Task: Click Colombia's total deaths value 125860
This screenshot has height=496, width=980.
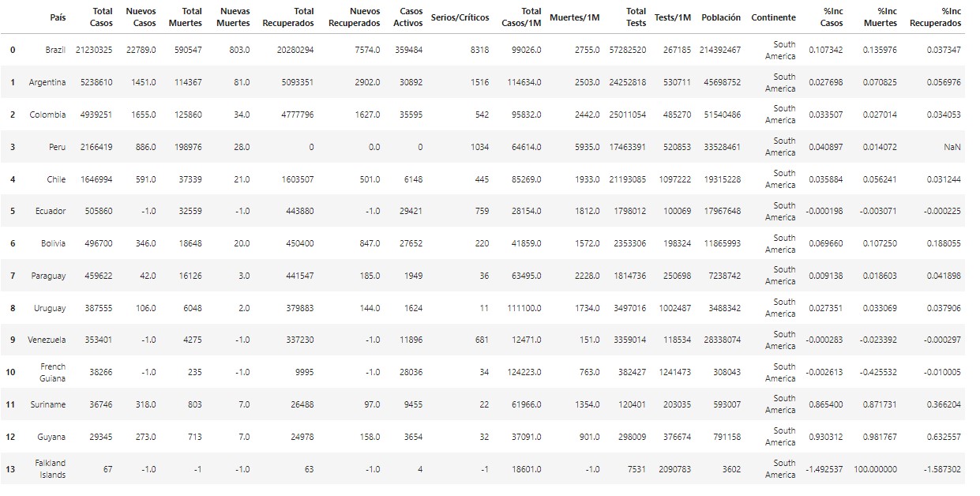Action: pos(189,115)
